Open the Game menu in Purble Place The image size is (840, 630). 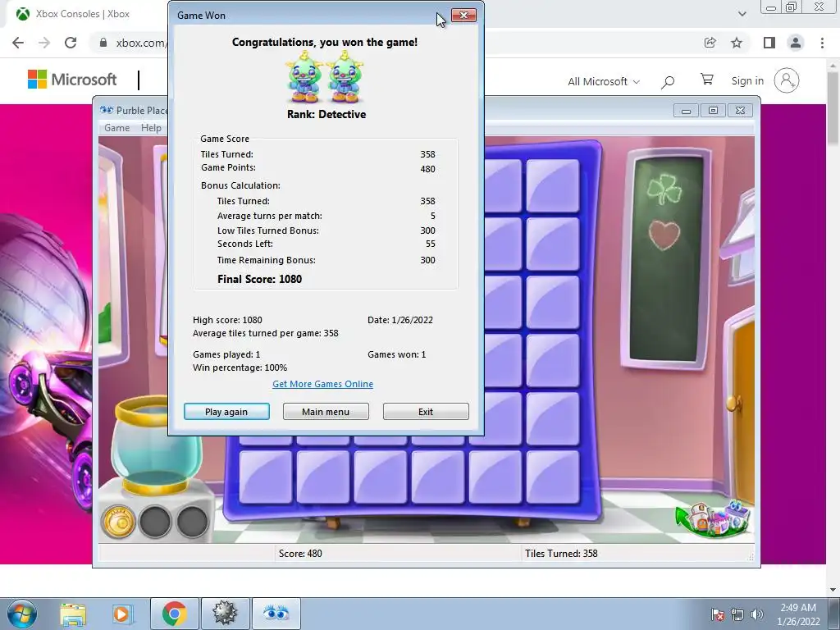(116, 128)
